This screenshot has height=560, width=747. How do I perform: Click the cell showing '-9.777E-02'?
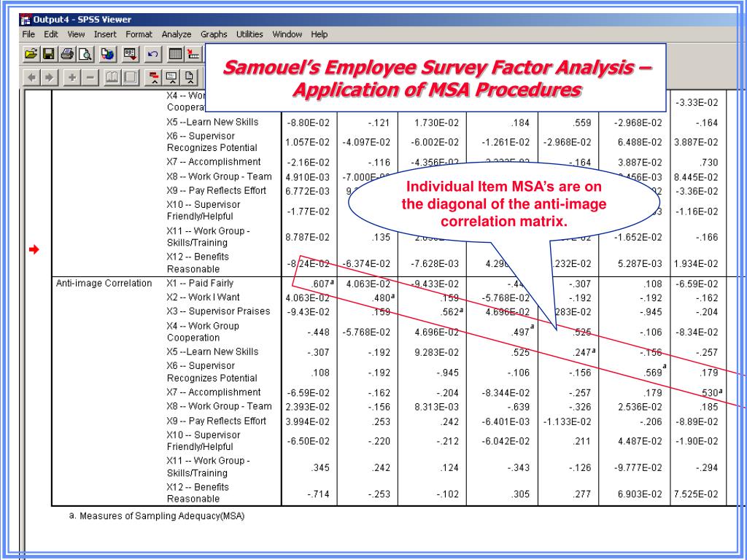pyautogui.click(x=638, y=468)
